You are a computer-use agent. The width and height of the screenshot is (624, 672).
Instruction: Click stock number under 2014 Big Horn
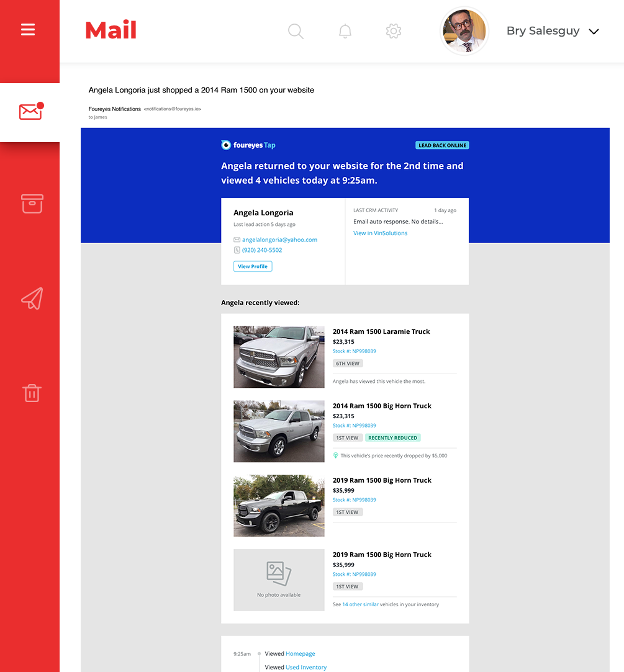355,426
